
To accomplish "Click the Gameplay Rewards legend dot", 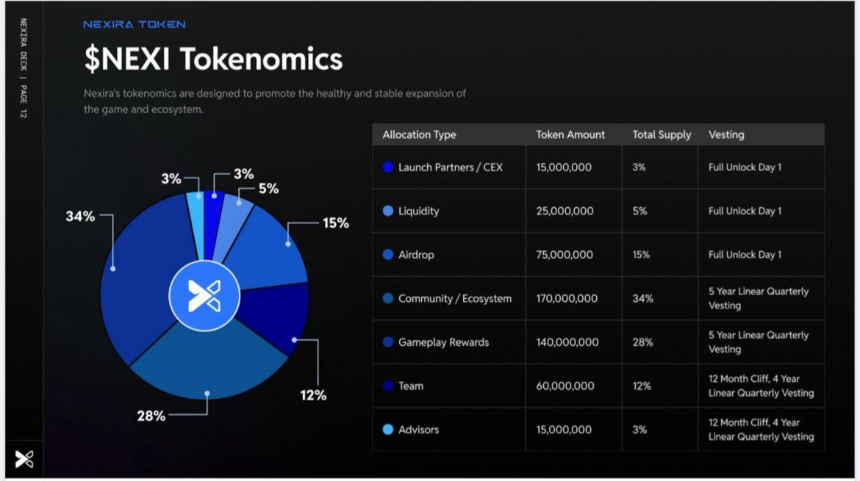I will [x=388, y=342].
